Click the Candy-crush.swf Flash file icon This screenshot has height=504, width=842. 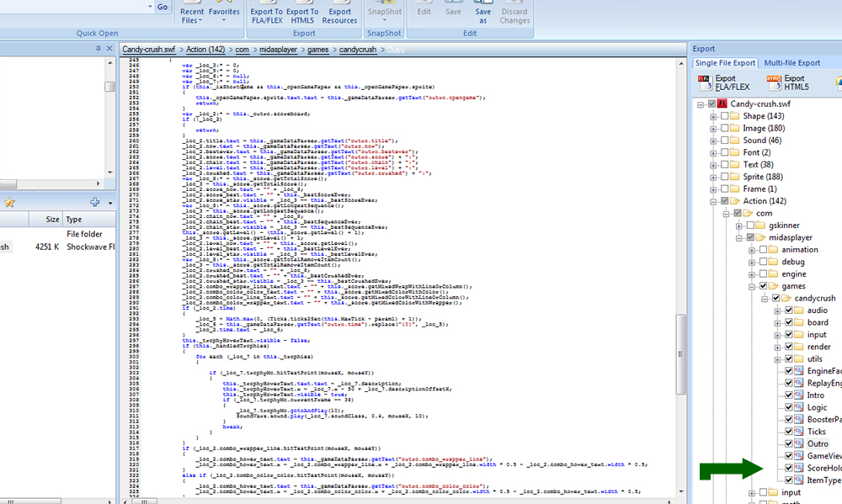point(723,103)
